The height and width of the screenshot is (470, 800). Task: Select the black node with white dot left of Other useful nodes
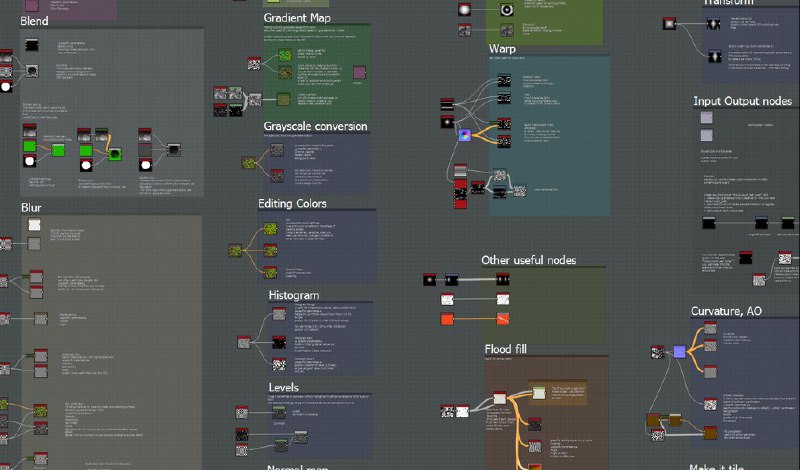tap(430, 279)
